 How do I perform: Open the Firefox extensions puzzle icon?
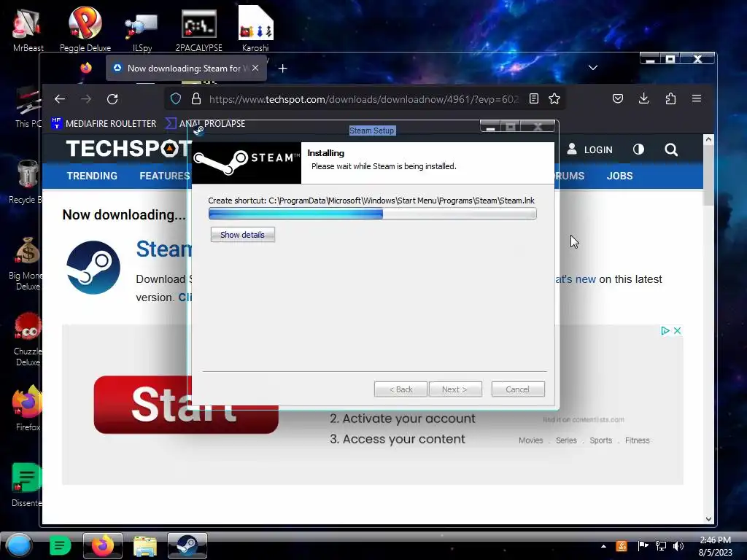(x=670, y=98)
